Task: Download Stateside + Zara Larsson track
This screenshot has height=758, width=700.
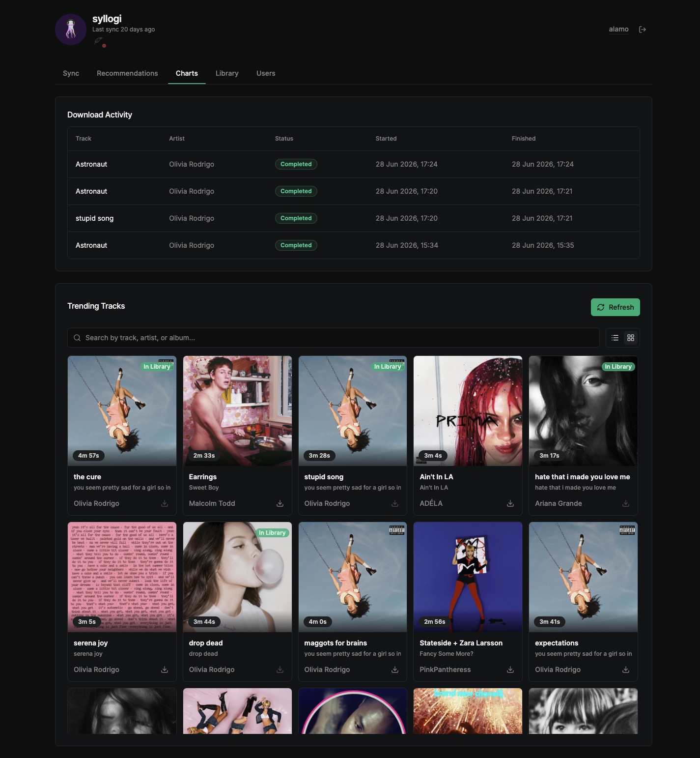Action: [510, 670]
